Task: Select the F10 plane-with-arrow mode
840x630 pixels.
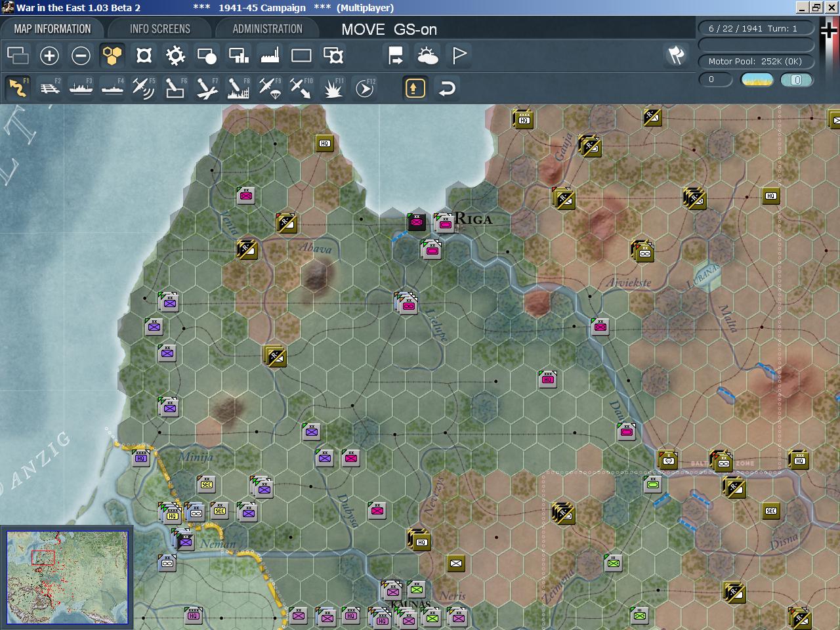Action: (x=301, y=87)
